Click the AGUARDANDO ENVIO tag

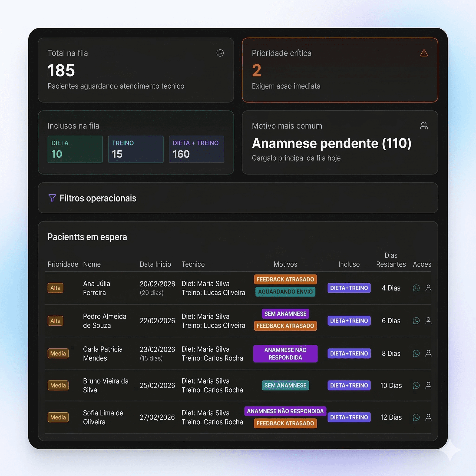coord(285,291)
